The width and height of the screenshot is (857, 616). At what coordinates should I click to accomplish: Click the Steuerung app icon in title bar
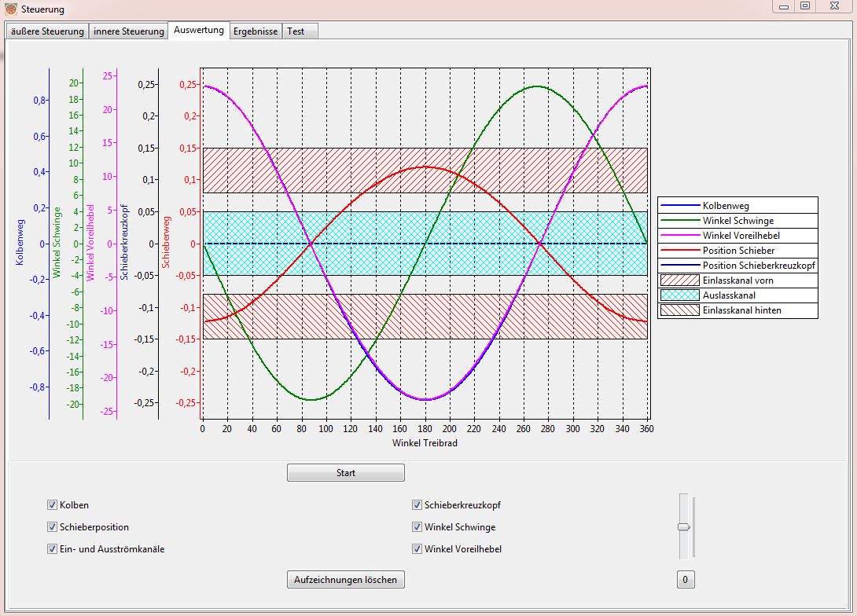tap(10, 9)
